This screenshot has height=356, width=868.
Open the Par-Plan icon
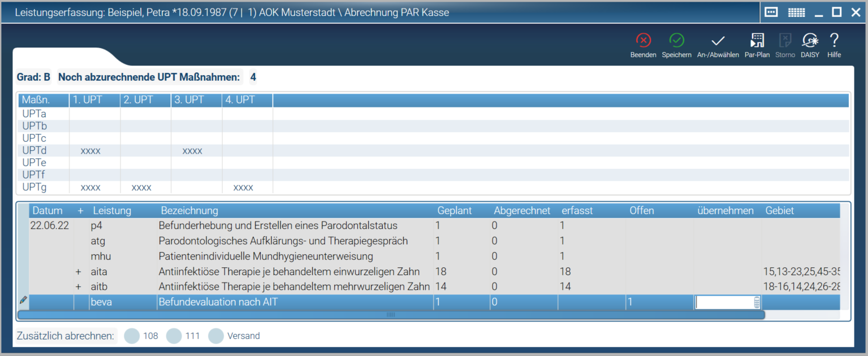tap(757, 41)
